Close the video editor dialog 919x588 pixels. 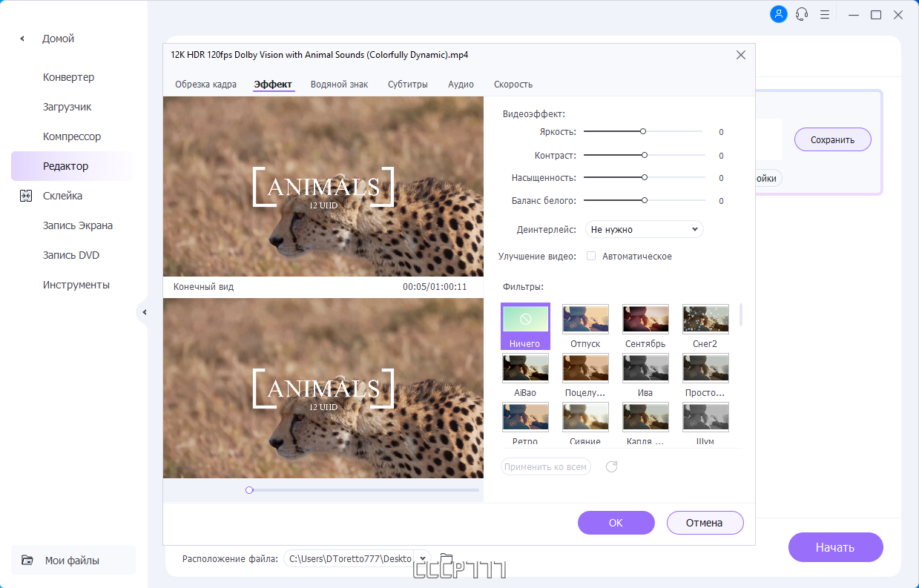coord(740,55)
